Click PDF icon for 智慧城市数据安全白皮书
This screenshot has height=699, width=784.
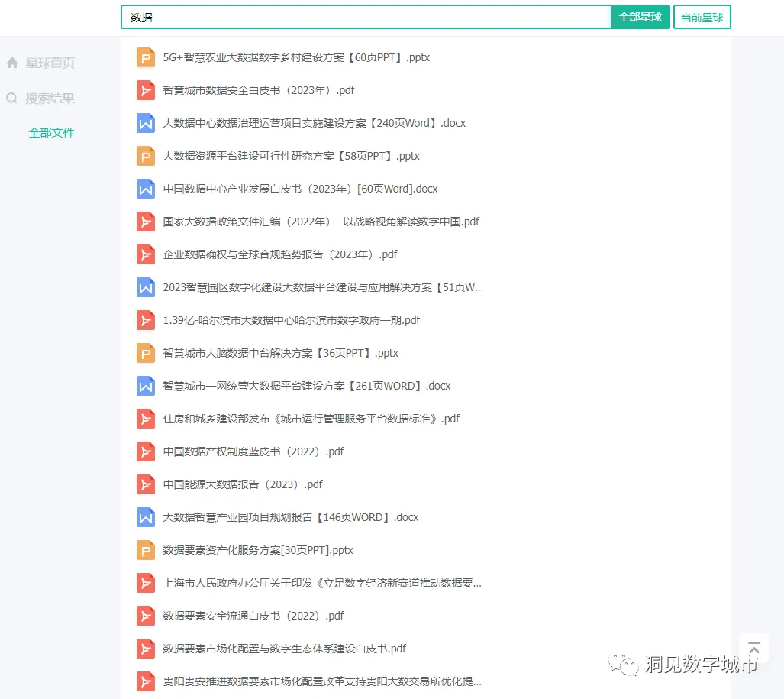click(x=146, y=91)
